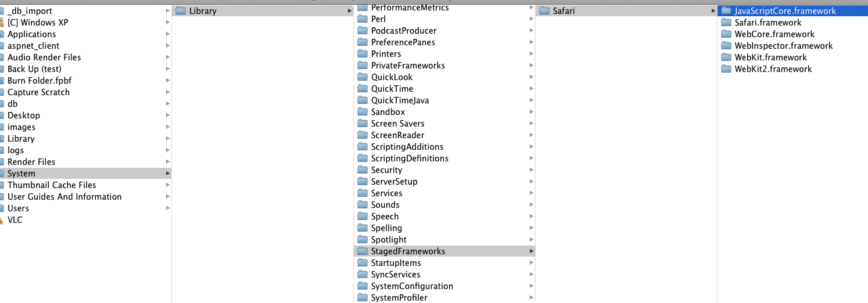Expand the System folder arrow
The width and height of the screenshot is (868, 303).
[168, 174]
